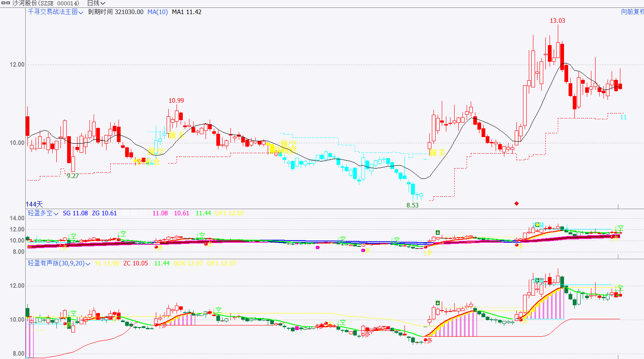Click the ZC 10.05 value
Screen dimensions: 644x359
pyautogui.click(x=136, y=263)
